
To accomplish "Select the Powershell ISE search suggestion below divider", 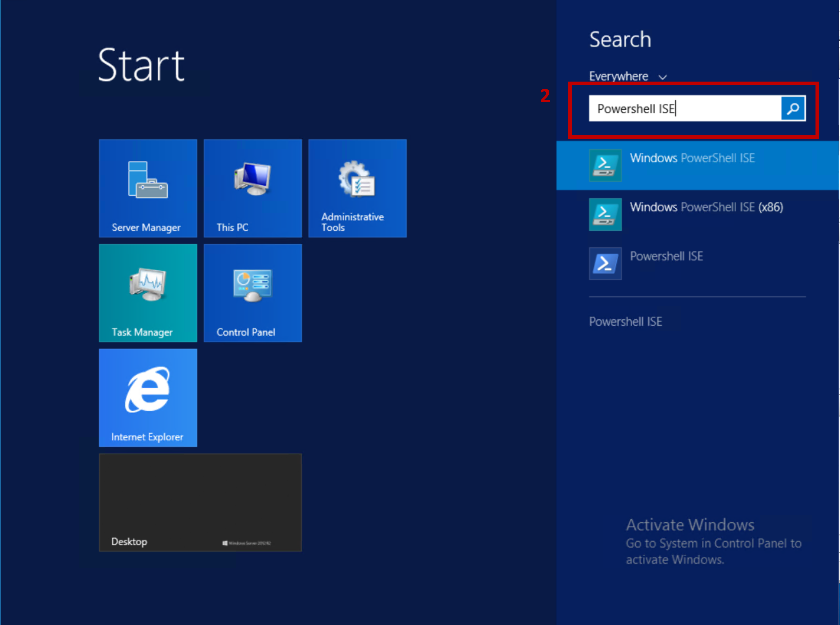I will (626, 321).
